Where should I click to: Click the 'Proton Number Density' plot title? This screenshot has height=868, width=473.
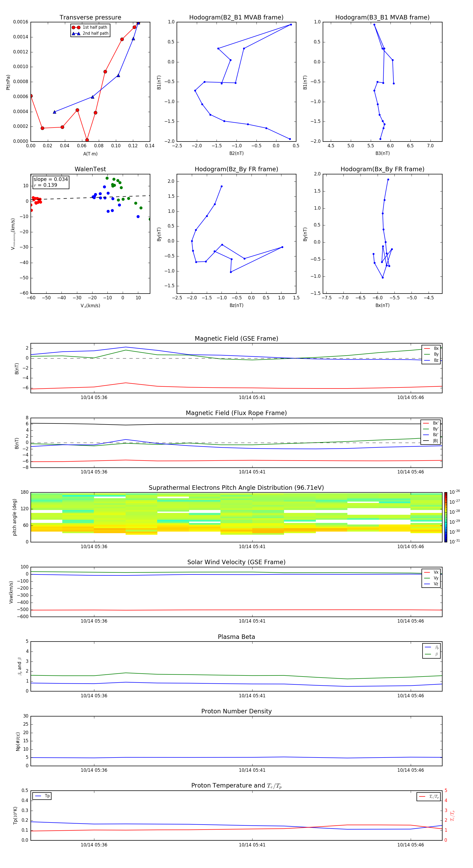pyautogui.click(x=236, y=711)
